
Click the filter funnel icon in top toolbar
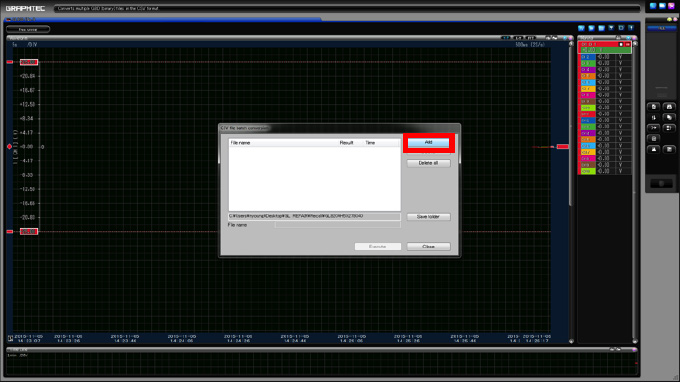coord(611,28)
